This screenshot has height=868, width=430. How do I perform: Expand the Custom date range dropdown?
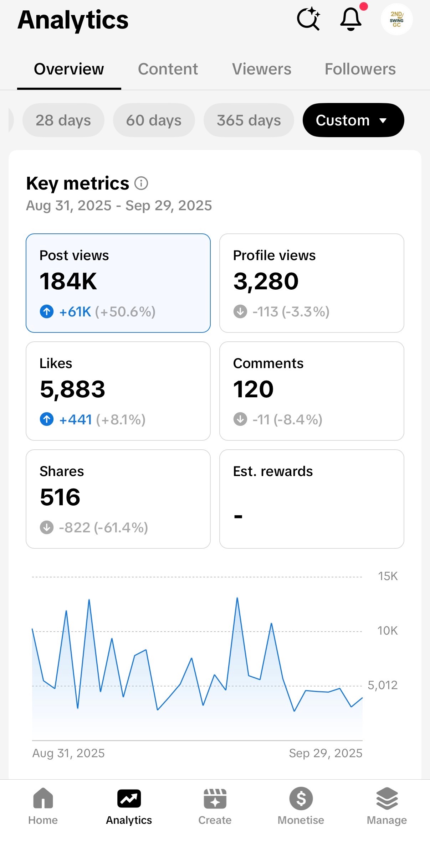click(x=353, y=120)
